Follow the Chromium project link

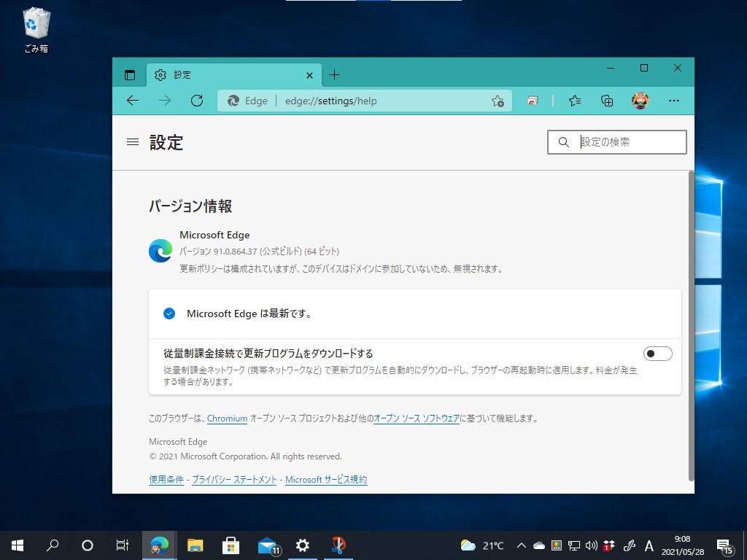(x=227, y=419)
